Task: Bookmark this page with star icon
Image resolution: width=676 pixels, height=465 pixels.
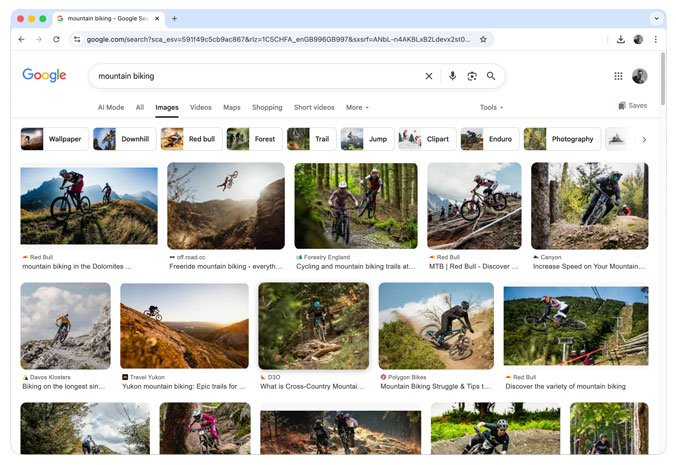Action: (x=483, y=39)
